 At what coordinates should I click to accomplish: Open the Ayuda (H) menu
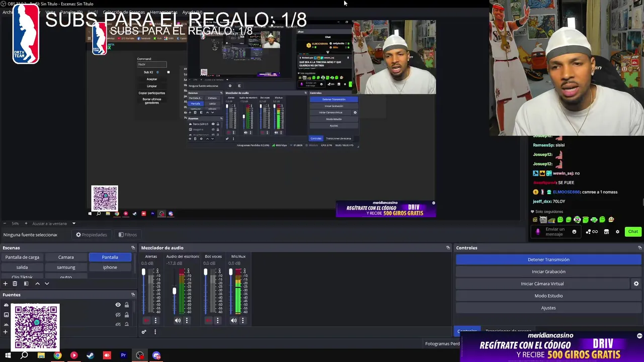point(192,12)
